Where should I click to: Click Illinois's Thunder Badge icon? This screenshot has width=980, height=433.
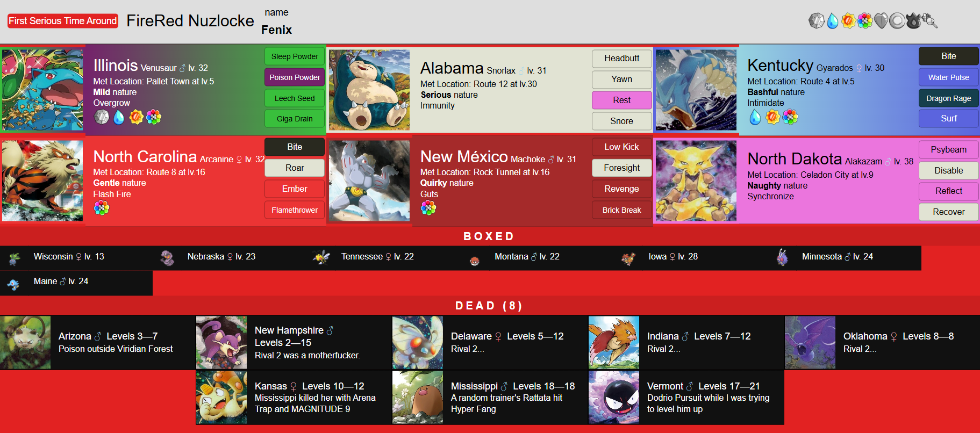136,117
